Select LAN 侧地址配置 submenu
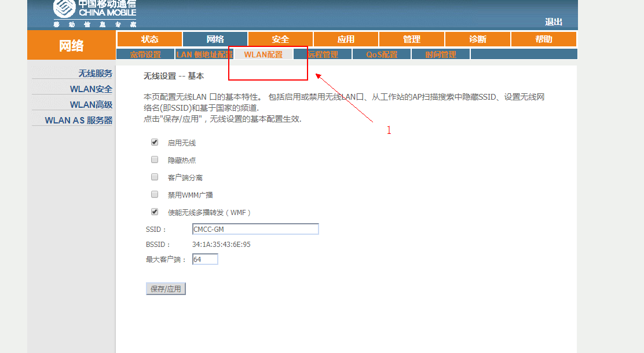 tap(204, 54)
